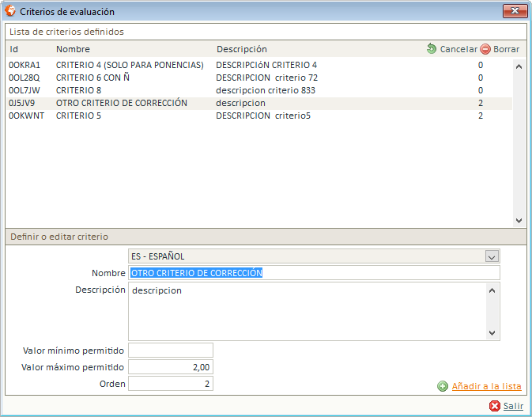The height and width of the screenshot is (417, 532).
Task: Click the green Cancelar undo icon
Action: [x=431, y=49]
